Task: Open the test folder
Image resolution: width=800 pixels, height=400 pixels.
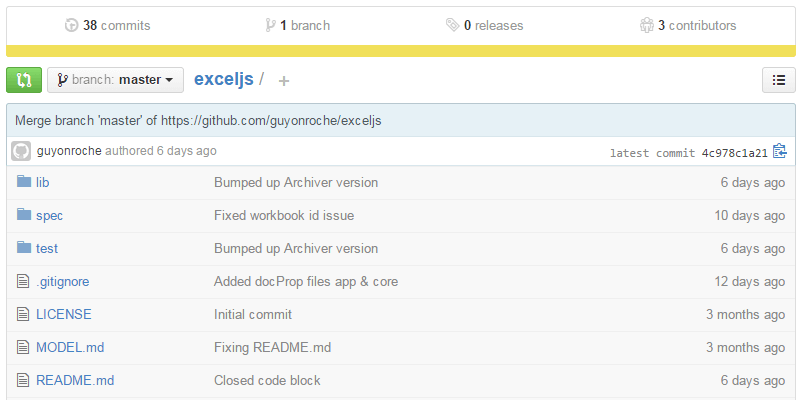Action: tap(46, 248)
